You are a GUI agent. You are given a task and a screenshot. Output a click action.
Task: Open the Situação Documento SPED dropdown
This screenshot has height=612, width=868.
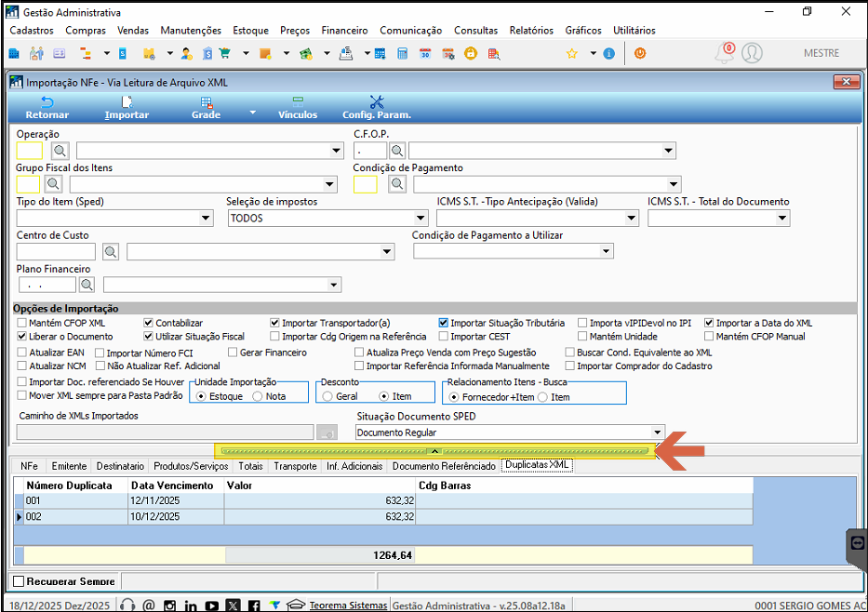657,432
